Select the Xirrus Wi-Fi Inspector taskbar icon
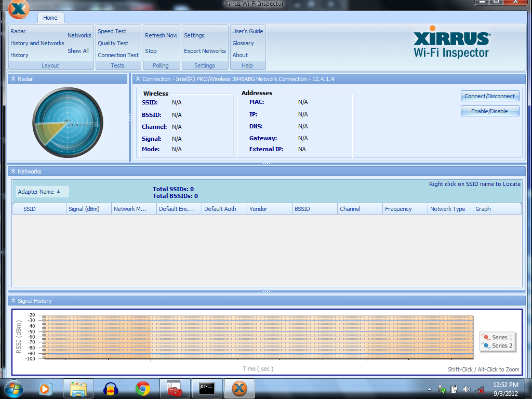This screenshot has width=532, height=399. (239, 388)
